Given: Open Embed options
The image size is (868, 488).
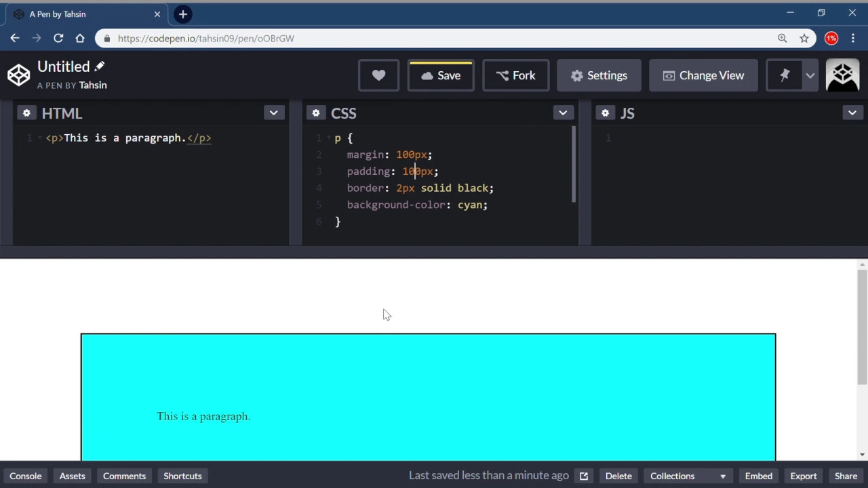Looking at the screenshot, I should point(759,476).
